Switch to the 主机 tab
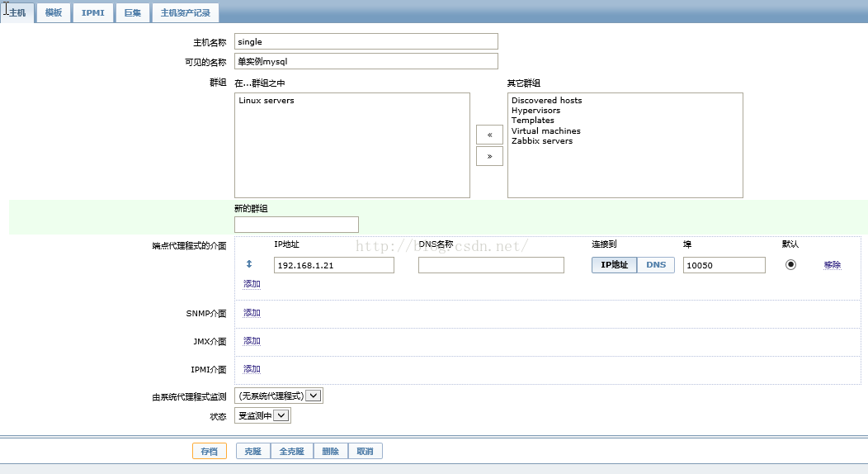This screenshot has height=474, width=868. coord(17,12)
